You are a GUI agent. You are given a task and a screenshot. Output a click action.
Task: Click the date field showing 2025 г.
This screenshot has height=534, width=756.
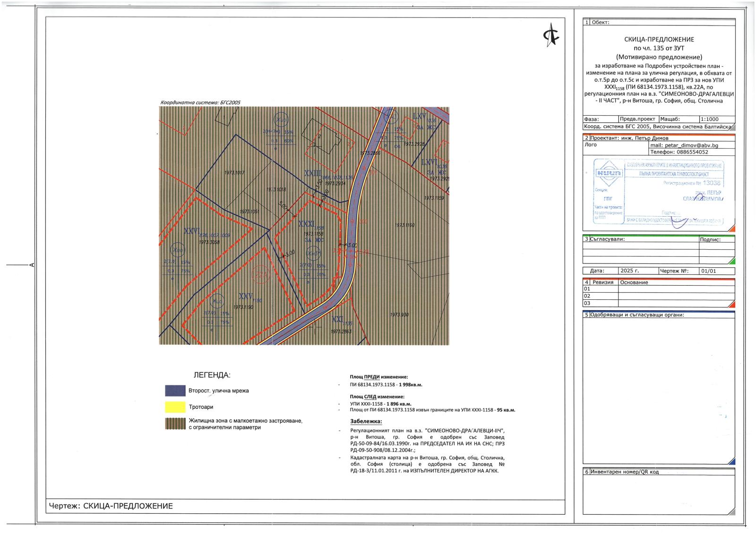click(629, 271)
